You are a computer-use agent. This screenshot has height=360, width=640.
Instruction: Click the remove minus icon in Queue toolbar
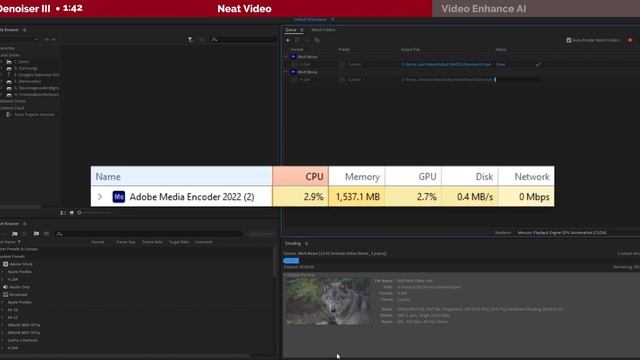(307, 40)
